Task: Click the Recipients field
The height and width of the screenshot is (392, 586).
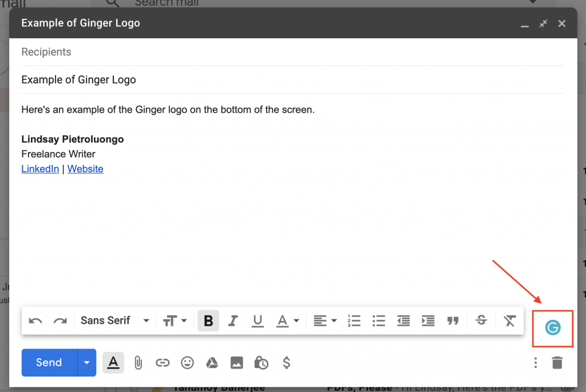Action: pyautogui.click(x=293, y=52)
